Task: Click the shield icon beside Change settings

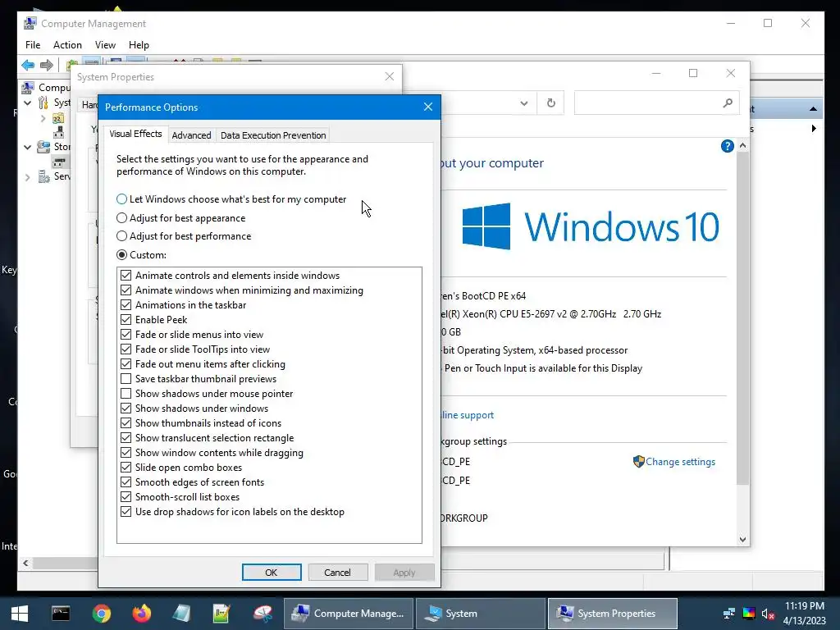Action: pyautogui.click(x=638, y=462)
